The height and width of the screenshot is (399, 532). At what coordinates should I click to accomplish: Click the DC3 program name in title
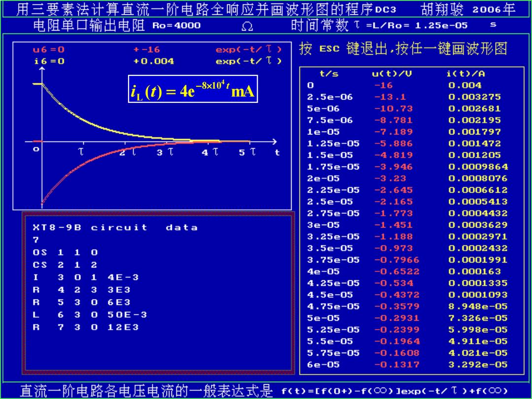click(x=386, y=9)
